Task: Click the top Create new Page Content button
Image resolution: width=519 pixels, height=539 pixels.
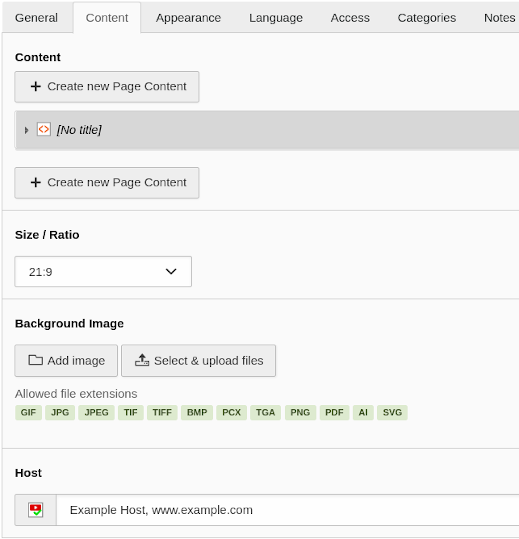Action: click(x=107, y=87)
